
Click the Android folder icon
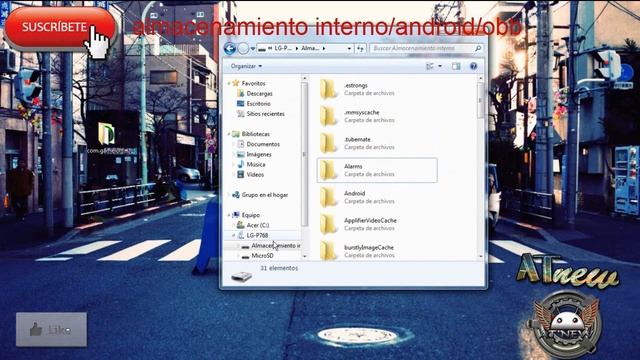(328, 197)
